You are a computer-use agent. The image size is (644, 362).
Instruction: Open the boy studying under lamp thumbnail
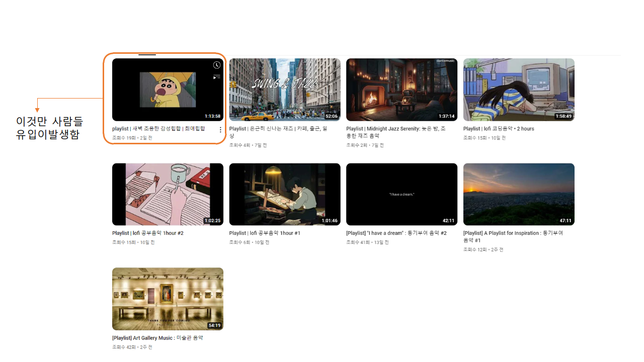[285, 194]
